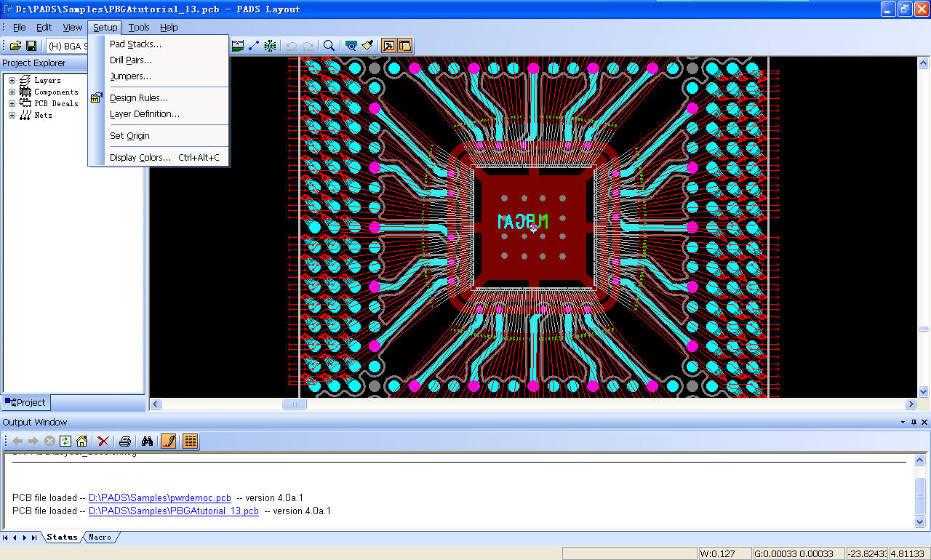The width and height of the screenshot is (931, 560).
Task: Select the Design toolbar route icon
Action: tap(254, 46)
